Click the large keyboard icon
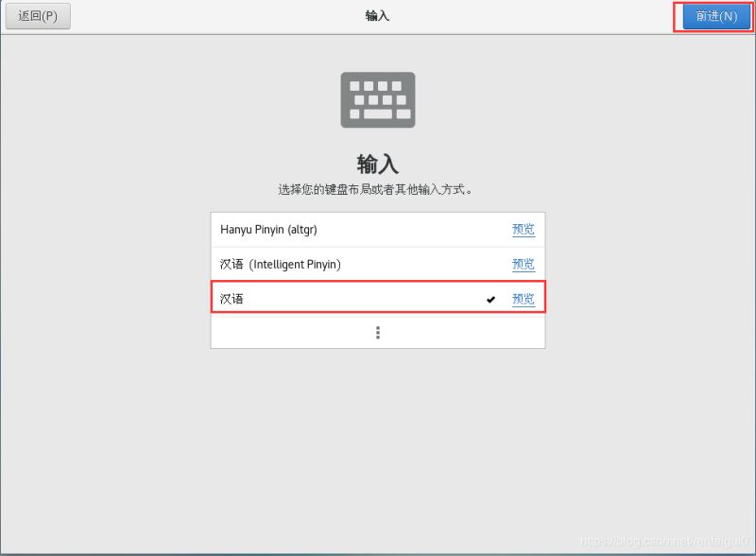 (377, 100)
